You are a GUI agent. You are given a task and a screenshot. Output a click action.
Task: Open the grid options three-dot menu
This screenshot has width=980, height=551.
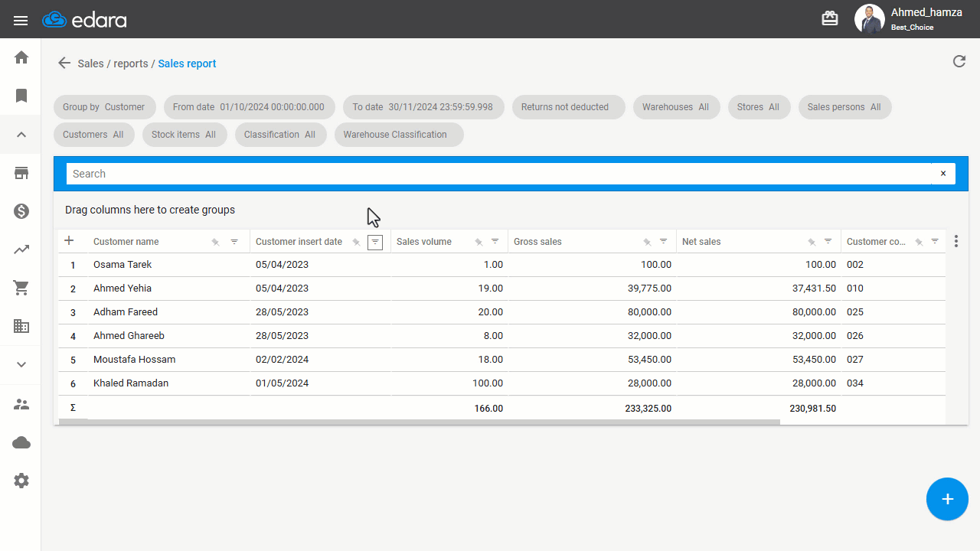pos(956,242)
